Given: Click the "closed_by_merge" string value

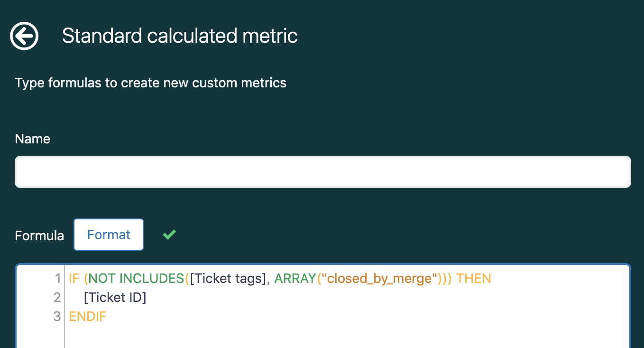Looking at the screenshot, I should [x=377, y=278].
